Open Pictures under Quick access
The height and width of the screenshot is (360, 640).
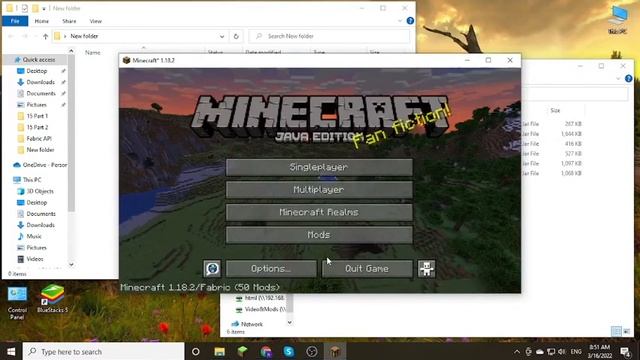36,105
